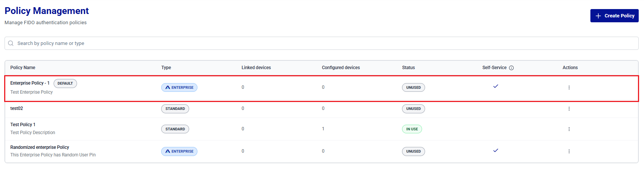Click the Self-Service info icon
The image size is (644, 170).
(512, 68)
